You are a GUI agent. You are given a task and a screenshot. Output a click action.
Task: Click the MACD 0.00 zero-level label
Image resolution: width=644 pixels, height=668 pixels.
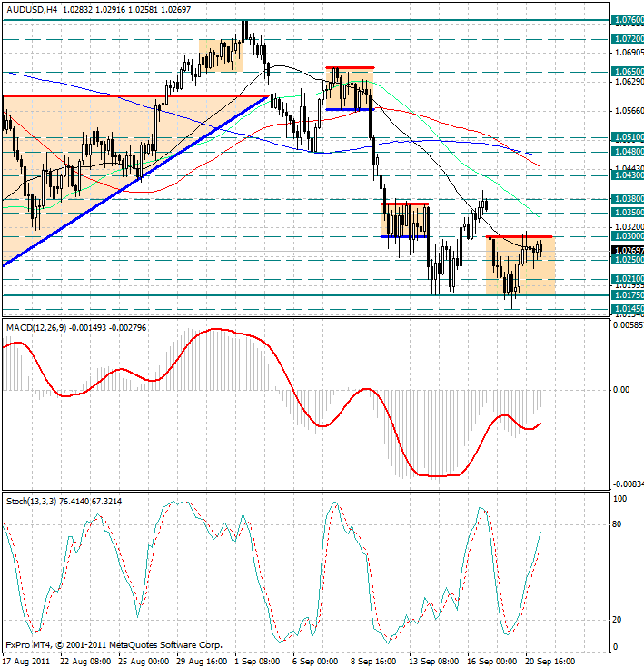[621, 390]
